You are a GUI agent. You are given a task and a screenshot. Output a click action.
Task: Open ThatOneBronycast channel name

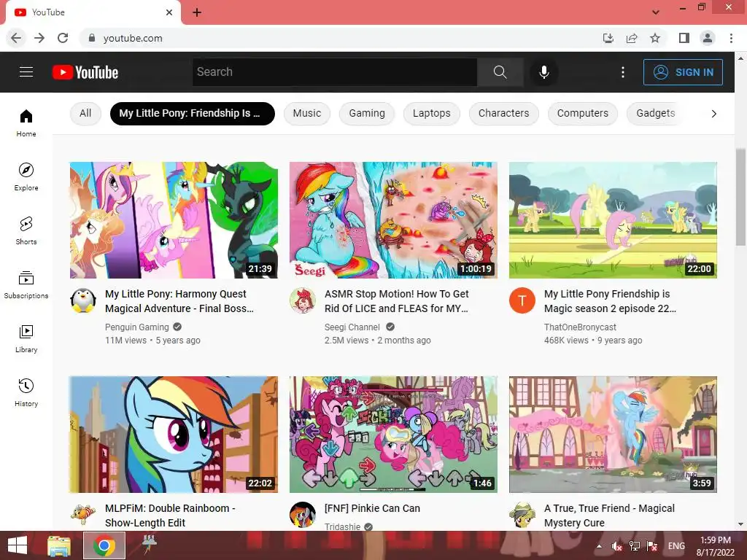[580, 327]
